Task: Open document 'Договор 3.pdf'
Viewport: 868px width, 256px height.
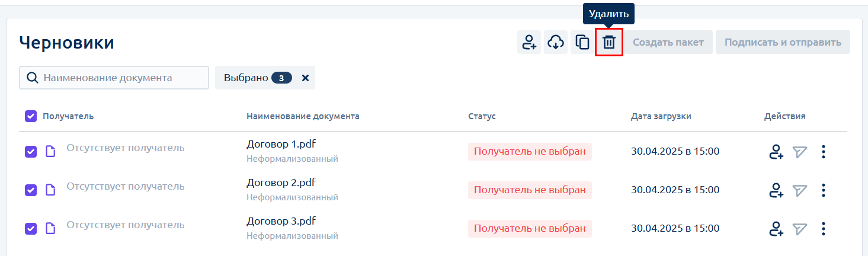Action: click(x=281, y=221)
